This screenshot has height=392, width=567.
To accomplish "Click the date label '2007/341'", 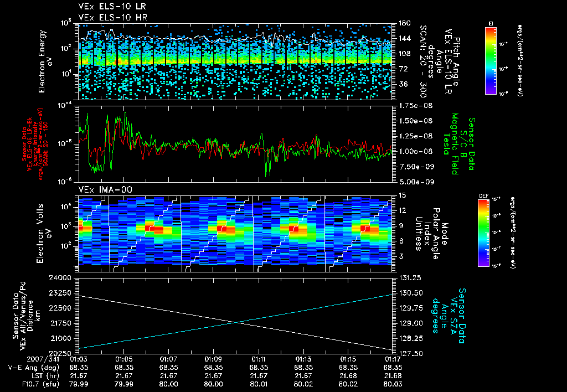I will pyautogui.click(x=43, y=359).
